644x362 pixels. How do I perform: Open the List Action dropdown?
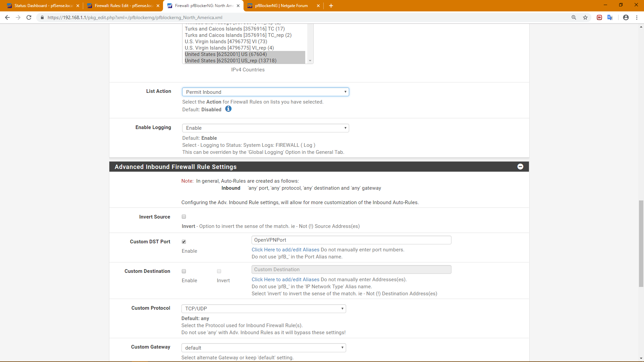click(x=265, y=92)
